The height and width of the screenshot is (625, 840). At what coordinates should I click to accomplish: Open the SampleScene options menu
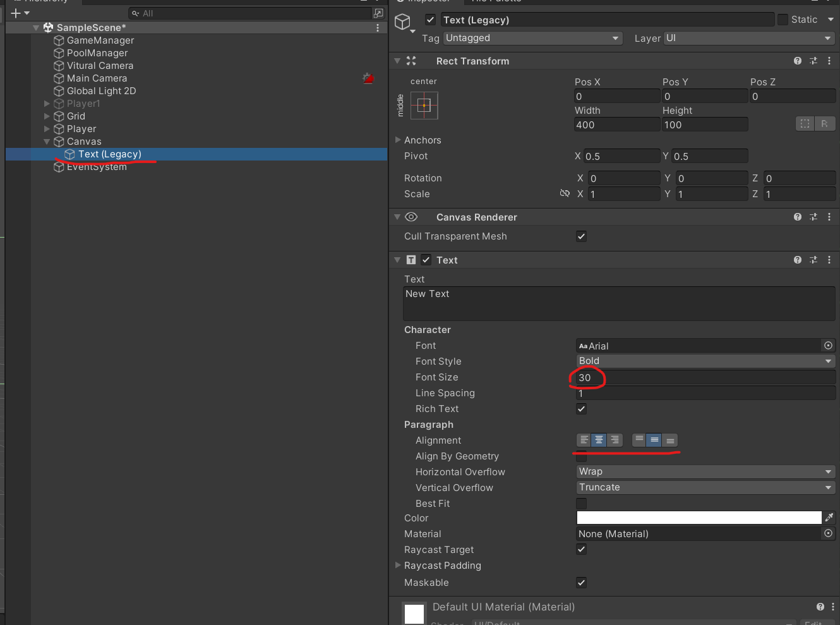tap(378, 28)
